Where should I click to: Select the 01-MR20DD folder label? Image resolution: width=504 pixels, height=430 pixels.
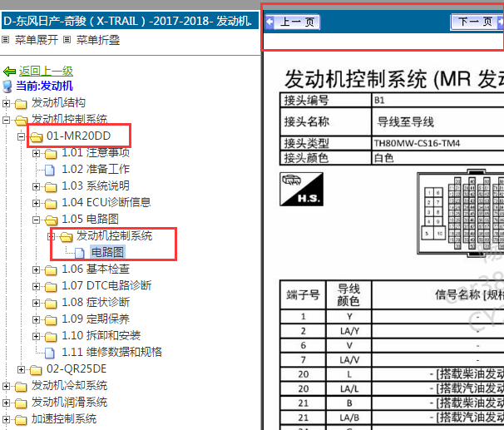(x=78, y=136)
